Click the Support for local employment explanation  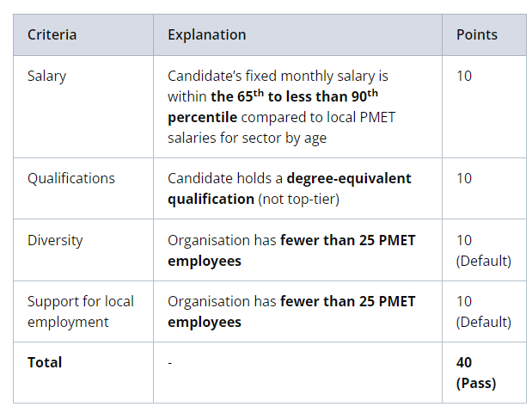(x=291, y=311)
